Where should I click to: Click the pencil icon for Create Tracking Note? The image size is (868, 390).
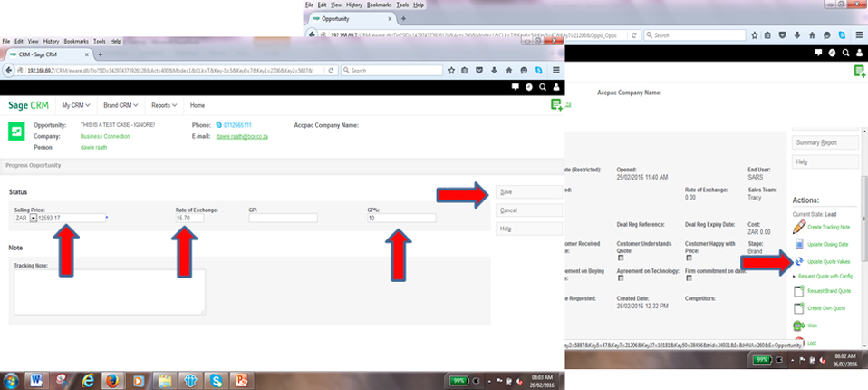coord(799,227)
